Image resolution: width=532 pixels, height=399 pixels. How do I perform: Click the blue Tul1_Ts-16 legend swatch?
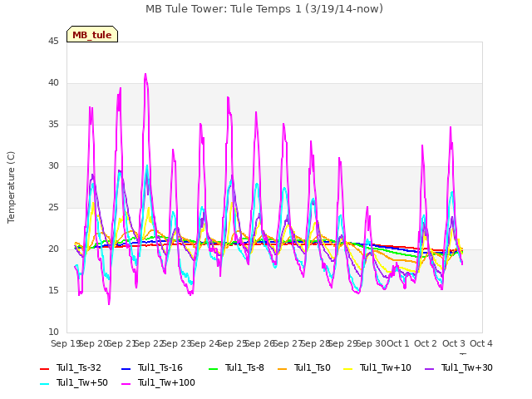tap(126, 368)
